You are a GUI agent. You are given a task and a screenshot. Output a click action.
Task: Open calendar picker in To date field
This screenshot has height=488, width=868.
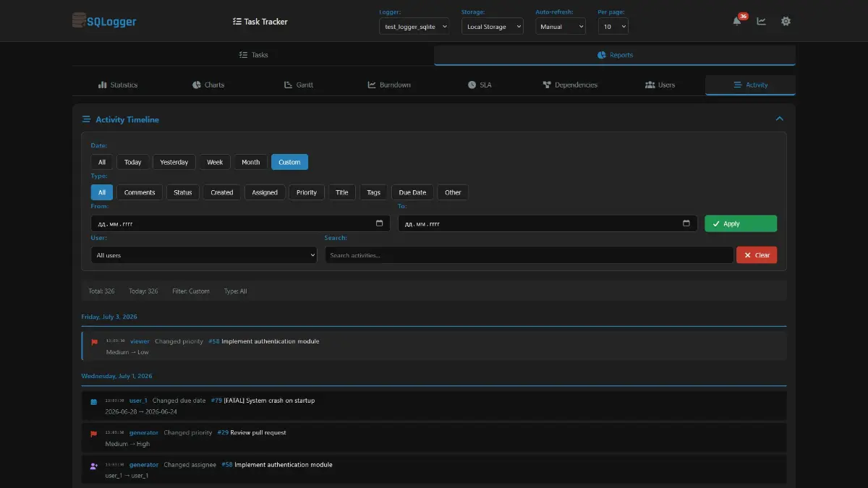[686, 223]
